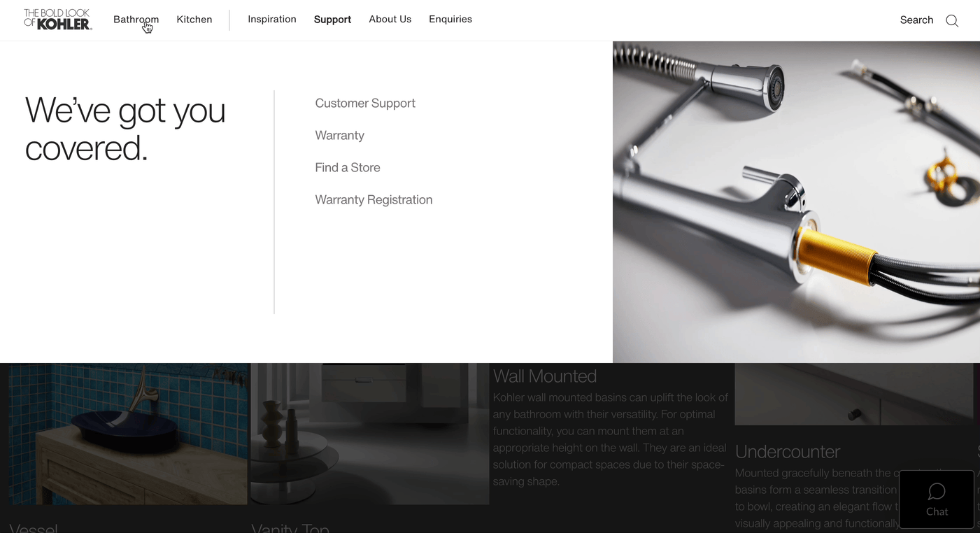This screenshot has height=533, width=980.
Task: Select the Support menu item
Action: [x=332, y=20]
